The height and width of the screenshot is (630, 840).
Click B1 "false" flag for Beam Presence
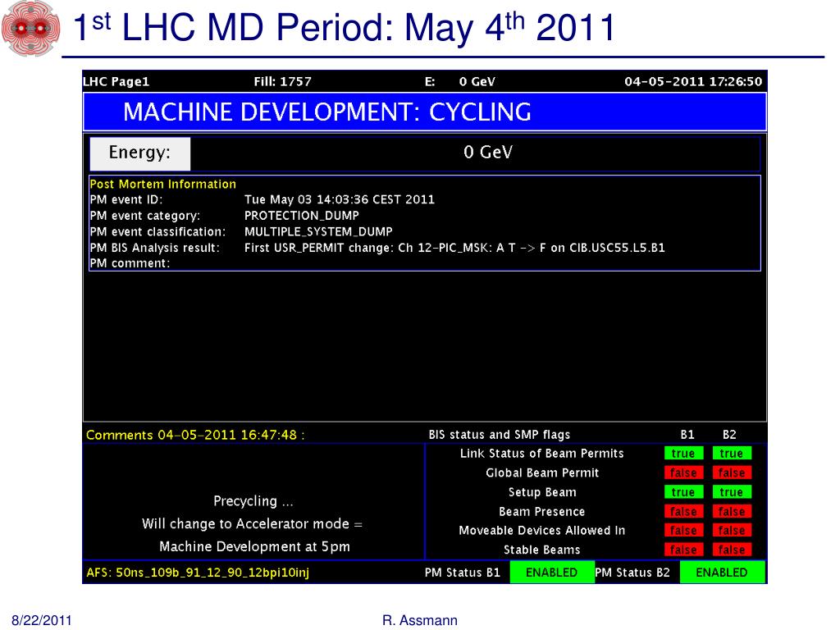pyautogui.click(x=683, y=511)
